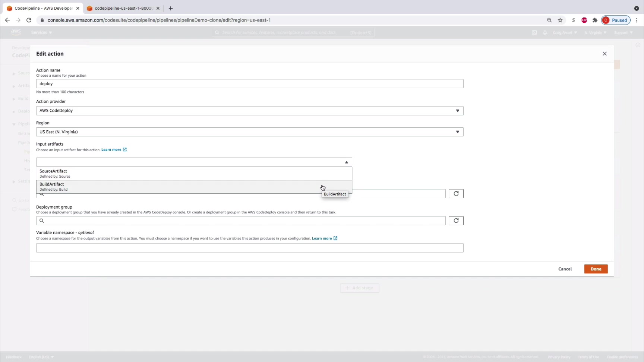Open the Region dropdown
Image resolution: width=644 pixels, height=362 pixels.
point(250,132)
